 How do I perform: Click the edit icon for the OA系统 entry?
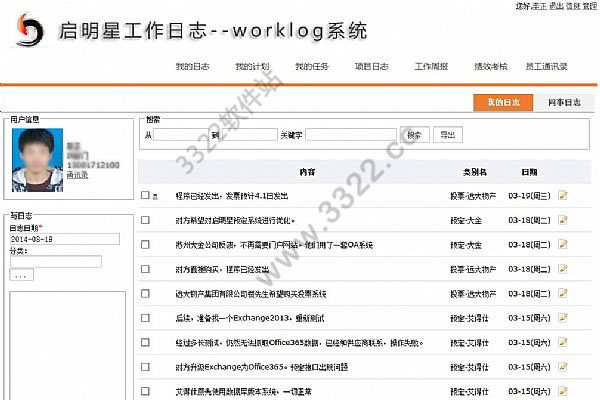(x=562, y=244)
